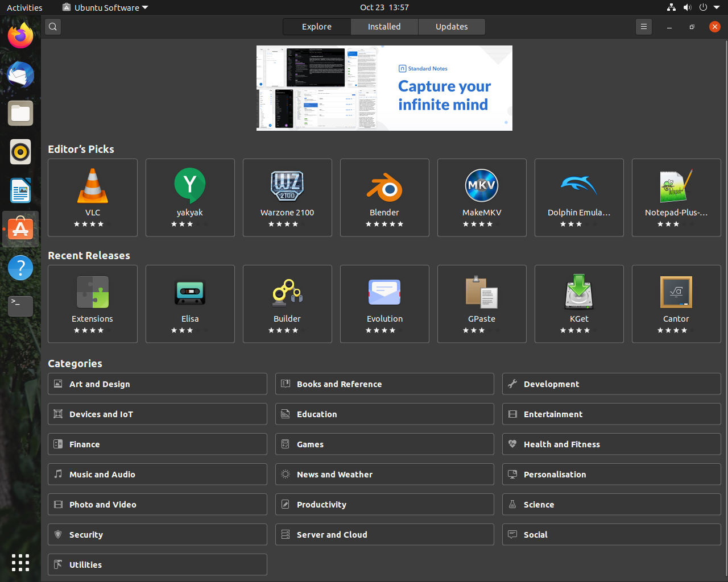Screen dimensions: 728x582
Task: Open the GPaste app tile
Action: 482,304
